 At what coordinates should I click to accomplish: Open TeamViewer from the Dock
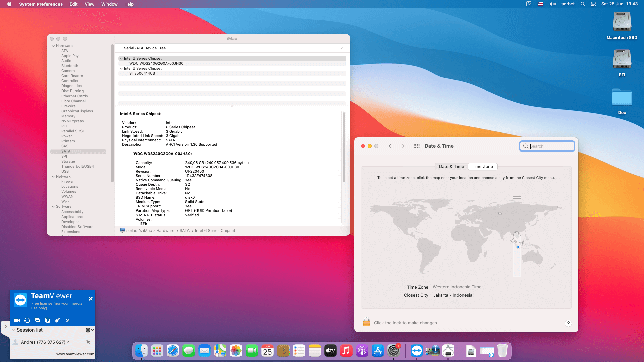click(417, 351)
